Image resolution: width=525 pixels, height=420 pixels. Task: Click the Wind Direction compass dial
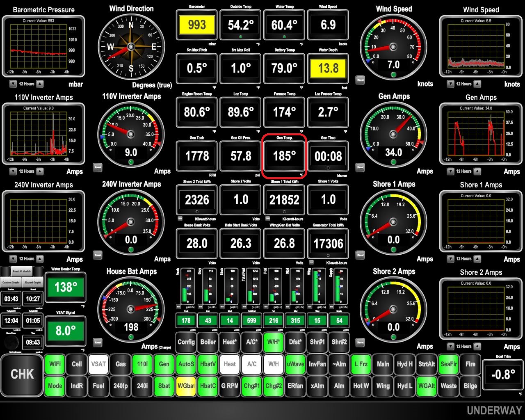click(x=131, y=46)
